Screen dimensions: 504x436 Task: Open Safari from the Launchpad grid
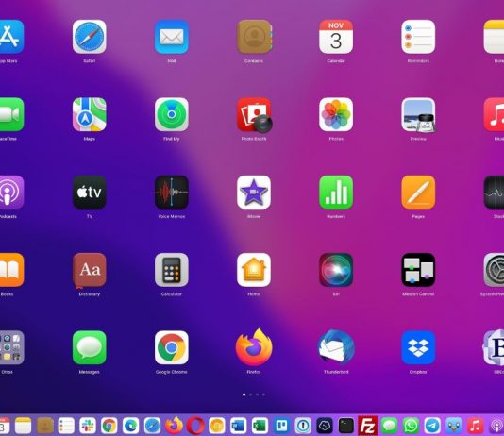tap(90, 37)
